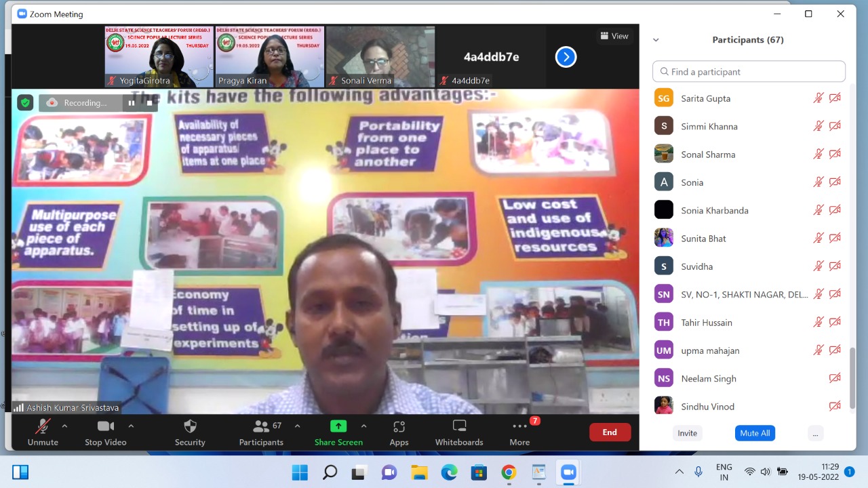Screen dimensions: 868x488
Task: Open the Zoom app on the taskbar
Action: coord(568,472)
